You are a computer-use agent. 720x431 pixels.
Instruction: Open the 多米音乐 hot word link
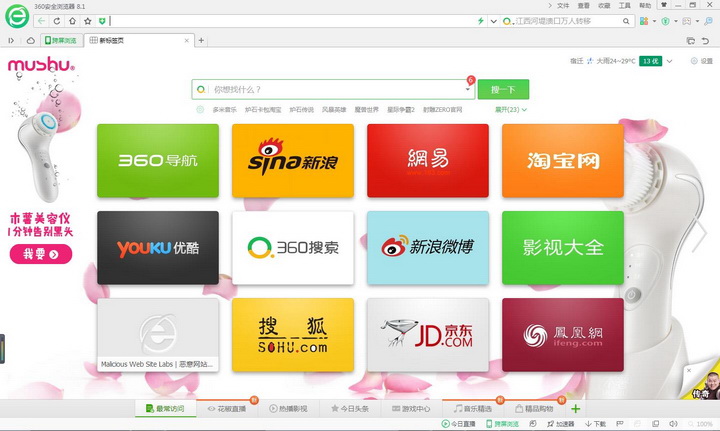coord(225,110)
